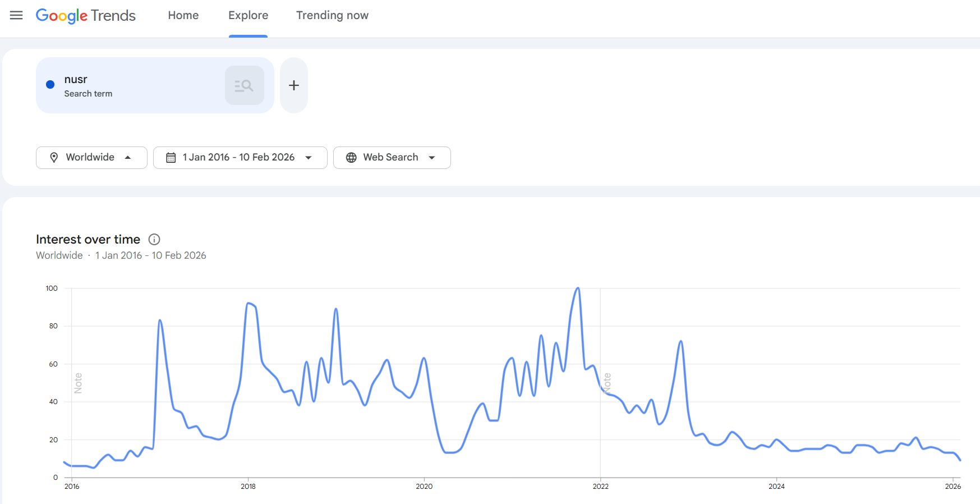The image size is (980, 504).
Task: Click the Search term label under nusr
Action: (x=88, y=94)
